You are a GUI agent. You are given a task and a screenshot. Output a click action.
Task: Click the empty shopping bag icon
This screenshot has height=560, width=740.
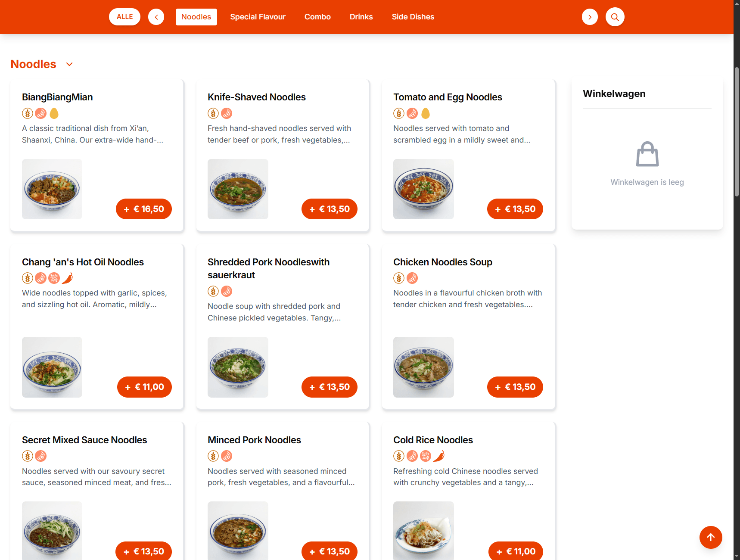(x=647, y=154)
